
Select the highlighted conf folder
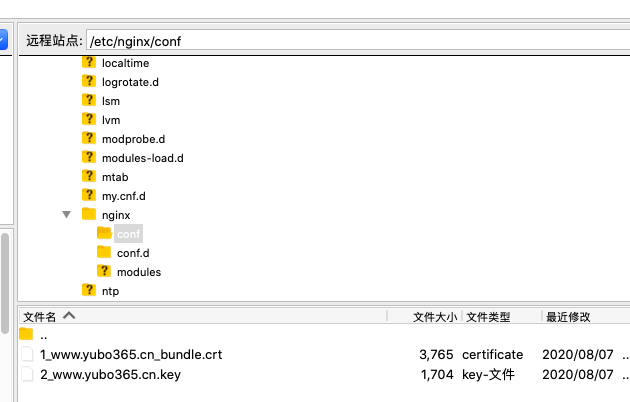(129, 234)
